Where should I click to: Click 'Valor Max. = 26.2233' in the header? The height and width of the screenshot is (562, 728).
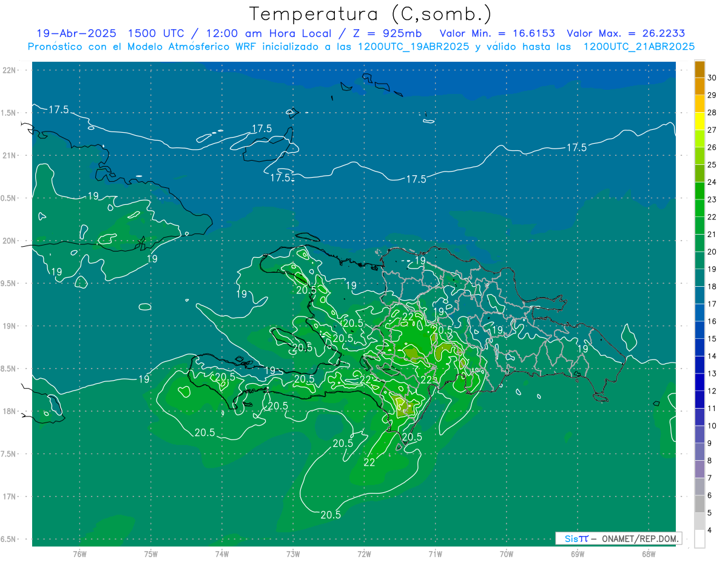(x=625, y=33)
